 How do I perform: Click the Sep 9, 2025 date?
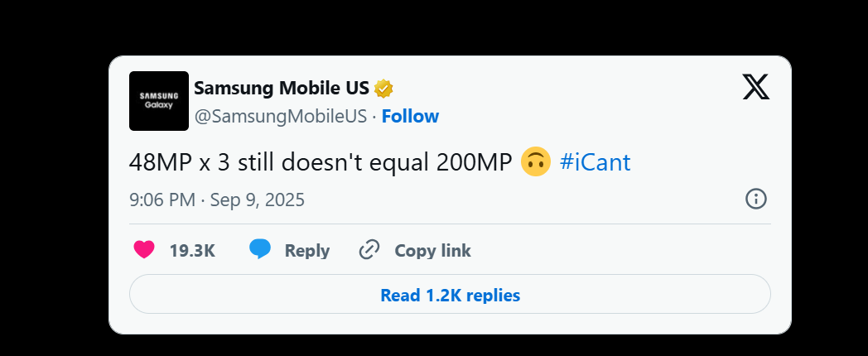click(x=258, y=200)
